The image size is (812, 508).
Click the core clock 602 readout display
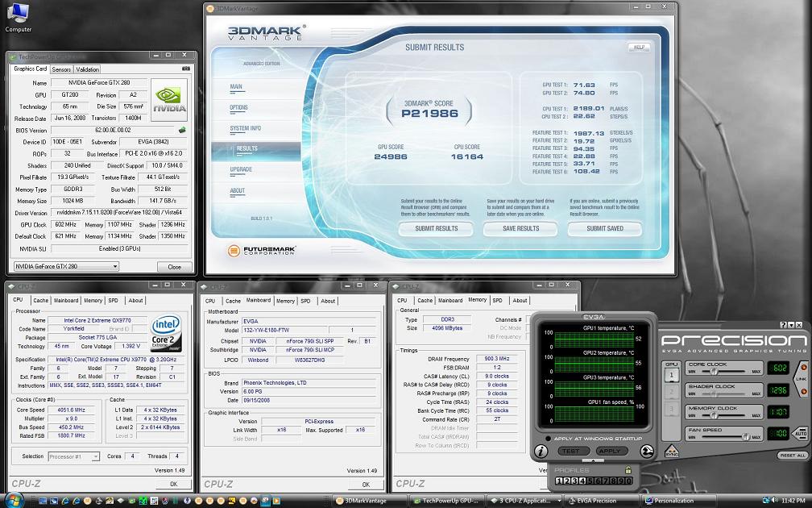point(777,368)
